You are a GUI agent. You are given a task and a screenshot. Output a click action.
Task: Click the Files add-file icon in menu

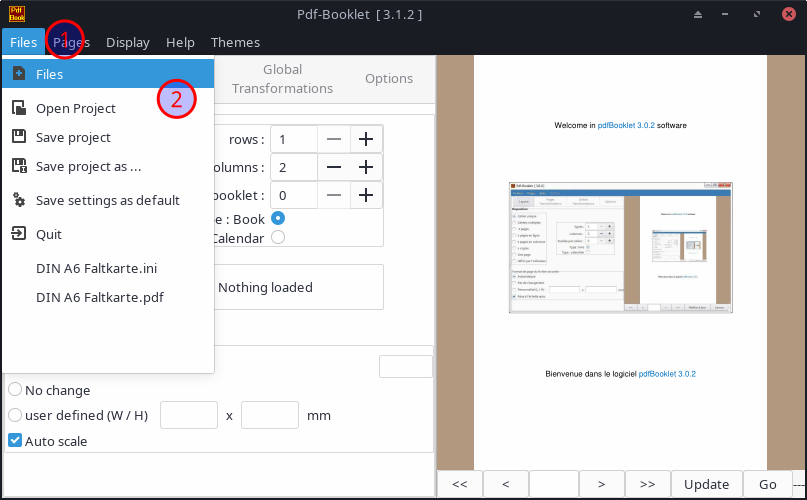[x=18, y=74]
